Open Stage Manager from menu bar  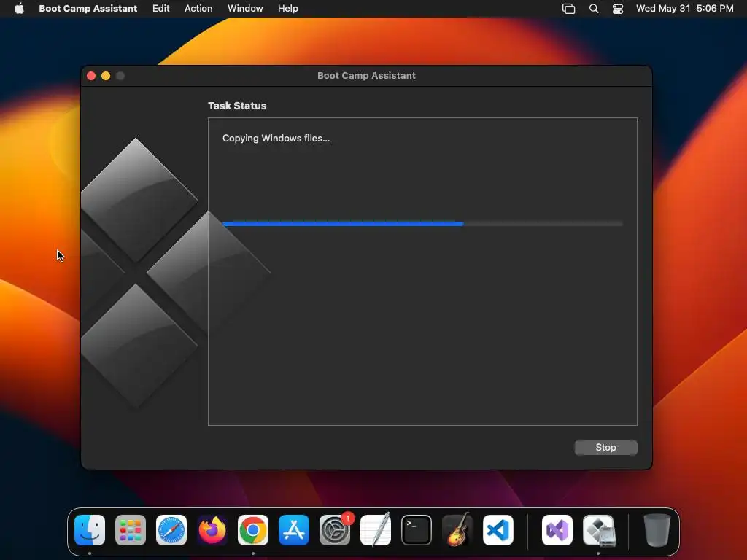click(x=568, y=8)
